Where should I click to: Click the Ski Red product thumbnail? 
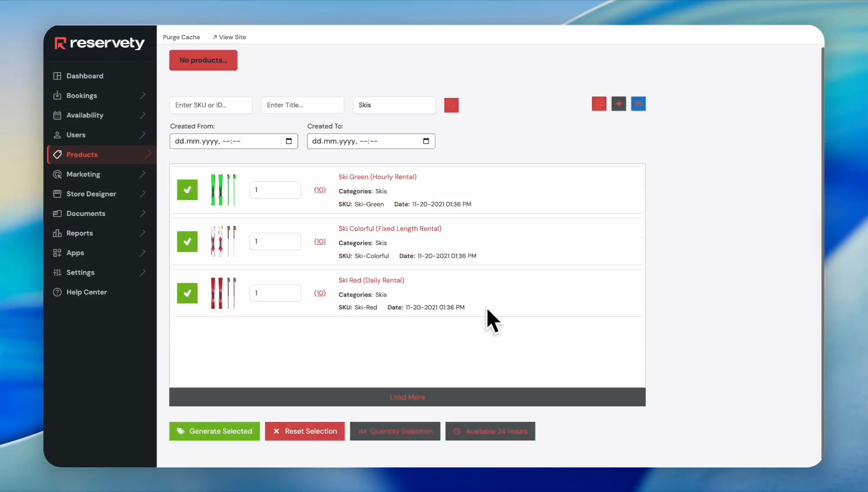tap(223, 293)
